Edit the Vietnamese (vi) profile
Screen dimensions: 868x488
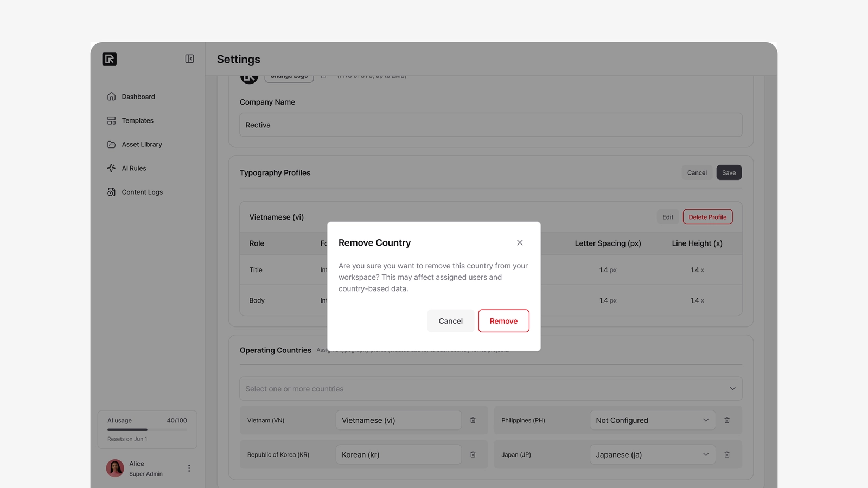click(668, 217)
